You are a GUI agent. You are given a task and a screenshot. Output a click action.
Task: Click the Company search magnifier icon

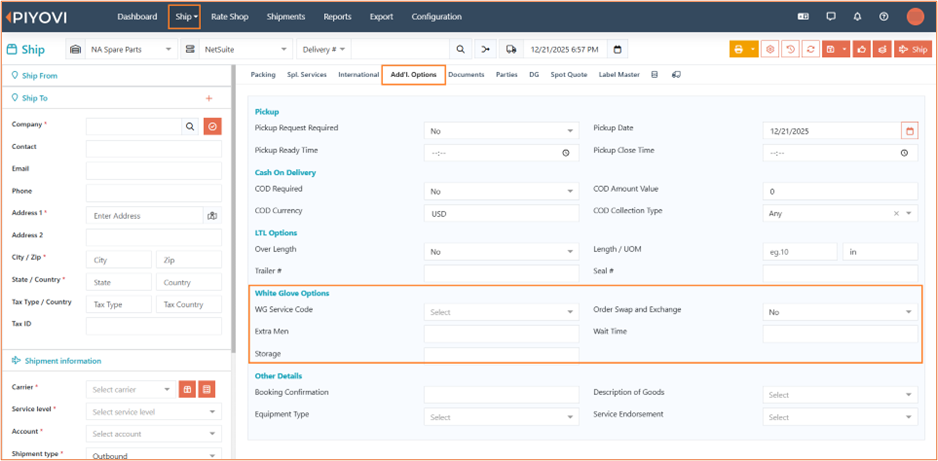pyautogui.click(x=190, y=126)
